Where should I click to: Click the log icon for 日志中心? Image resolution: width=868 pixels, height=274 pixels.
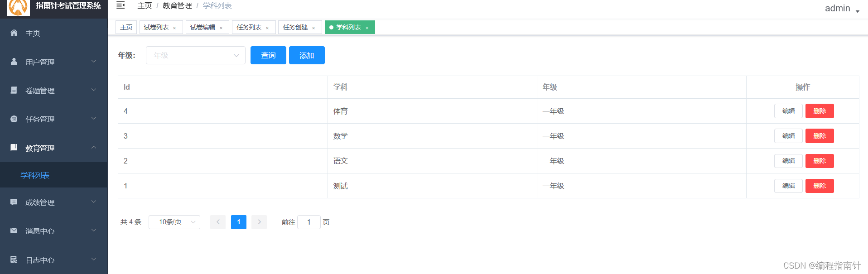14,260
